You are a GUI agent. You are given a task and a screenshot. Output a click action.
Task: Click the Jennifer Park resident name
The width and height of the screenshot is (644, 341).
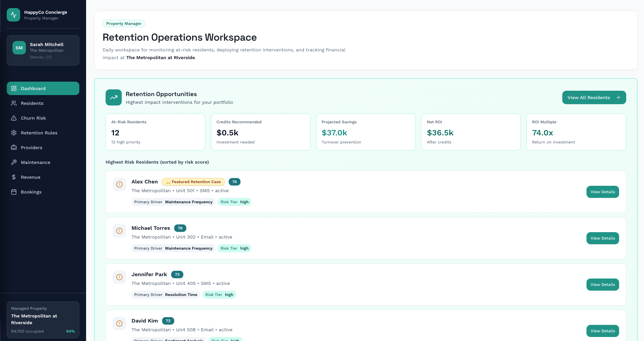click(x=149, y=274)
